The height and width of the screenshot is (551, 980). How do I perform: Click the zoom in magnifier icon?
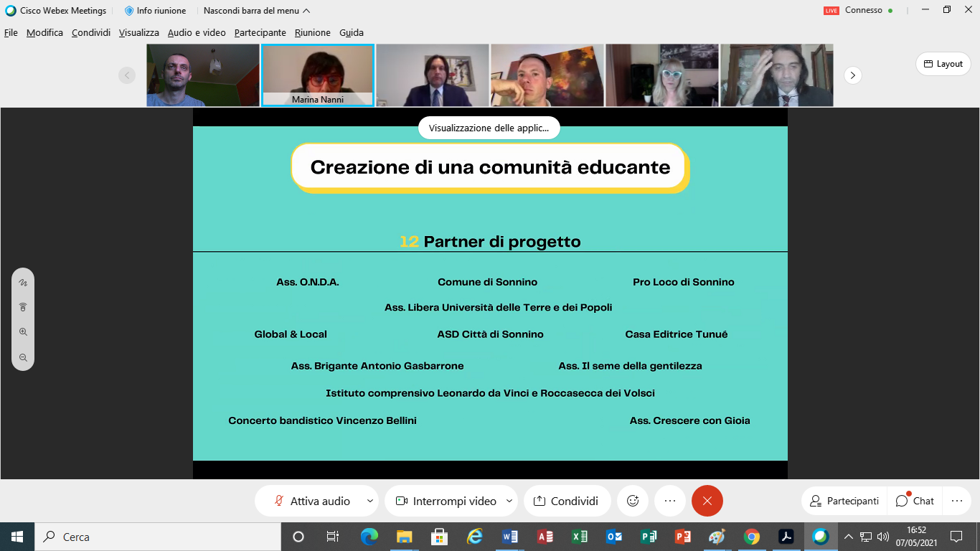pos(23,332)
